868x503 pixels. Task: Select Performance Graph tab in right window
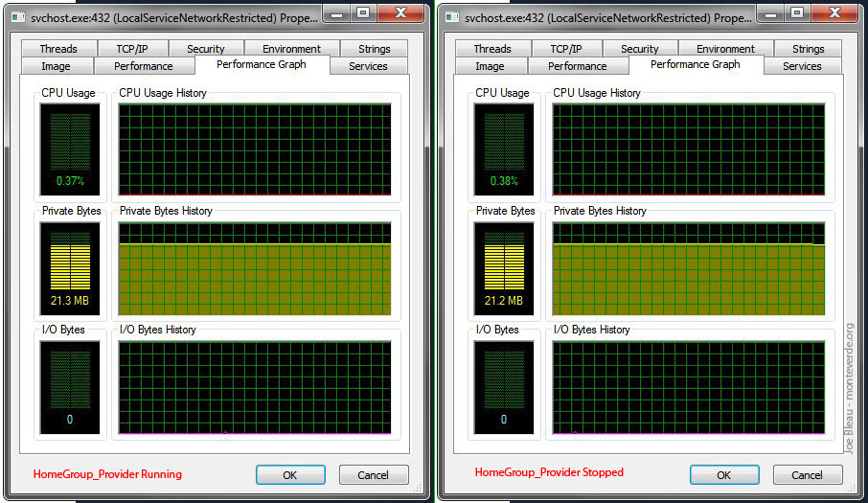click(x=696, y=64)
